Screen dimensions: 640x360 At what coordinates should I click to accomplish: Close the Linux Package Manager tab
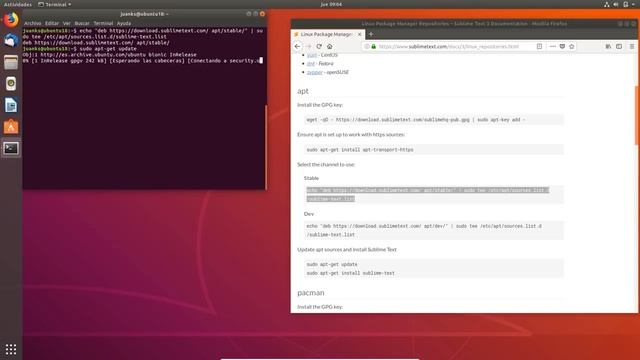click(x=360, y=34)
